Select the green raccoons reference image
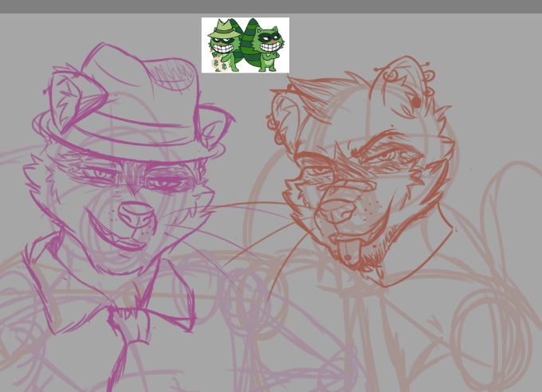The image size is (542, 392). click(x=245, y=45)
